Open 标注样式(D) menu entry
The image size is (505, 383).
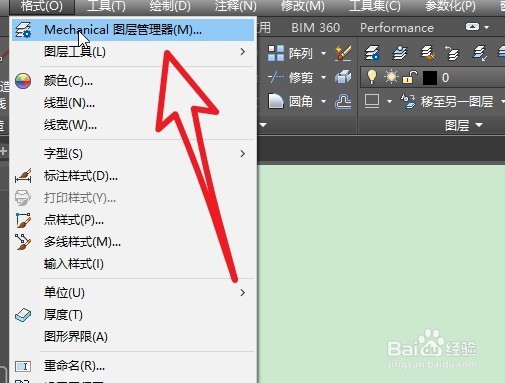click(133, 176)
